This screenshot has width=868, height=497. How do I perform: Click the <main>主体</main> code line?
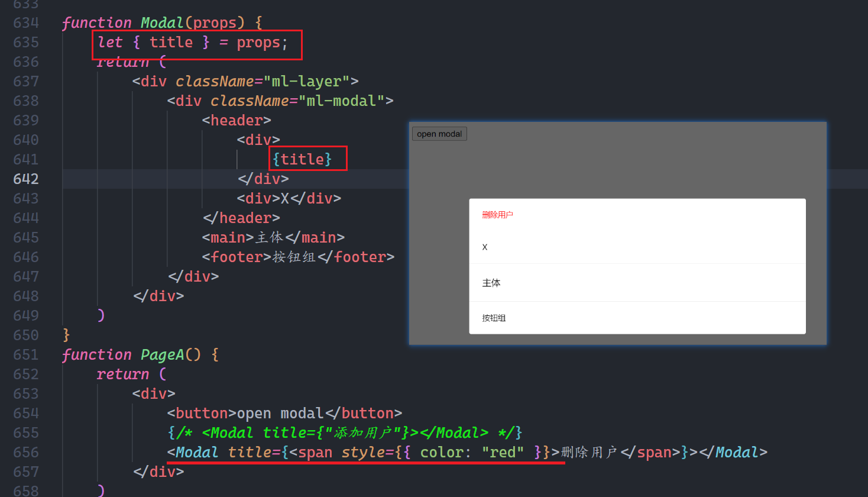point(273,237)
